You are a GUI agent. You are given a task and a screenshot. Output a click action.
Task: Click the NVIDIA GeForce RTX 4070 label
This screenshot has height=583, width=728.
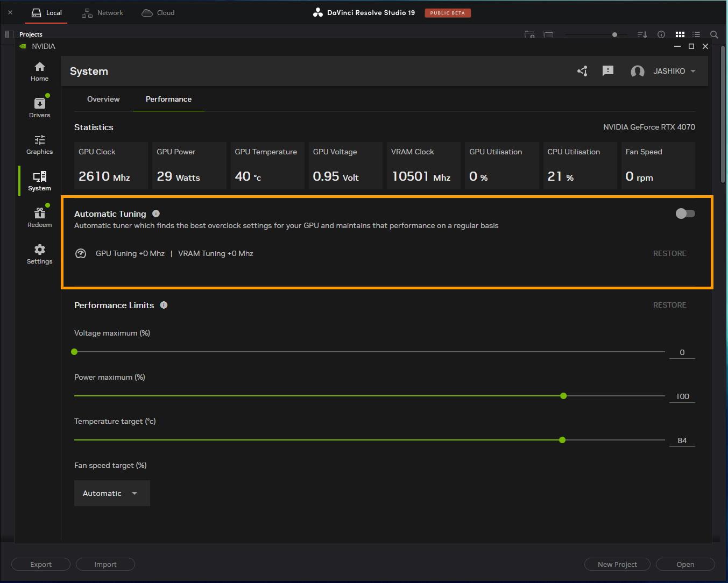(x=649, y=127)
